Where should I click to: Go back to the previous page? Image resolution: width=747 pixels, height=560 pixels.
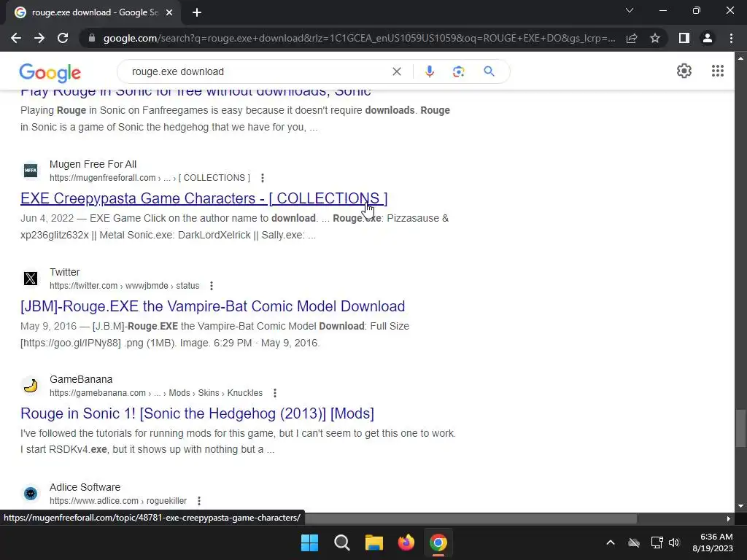click(x=16, y=38)
